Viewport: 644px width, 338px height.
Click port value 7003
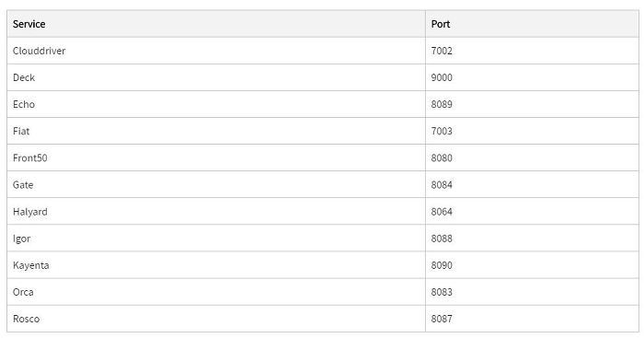442,131
